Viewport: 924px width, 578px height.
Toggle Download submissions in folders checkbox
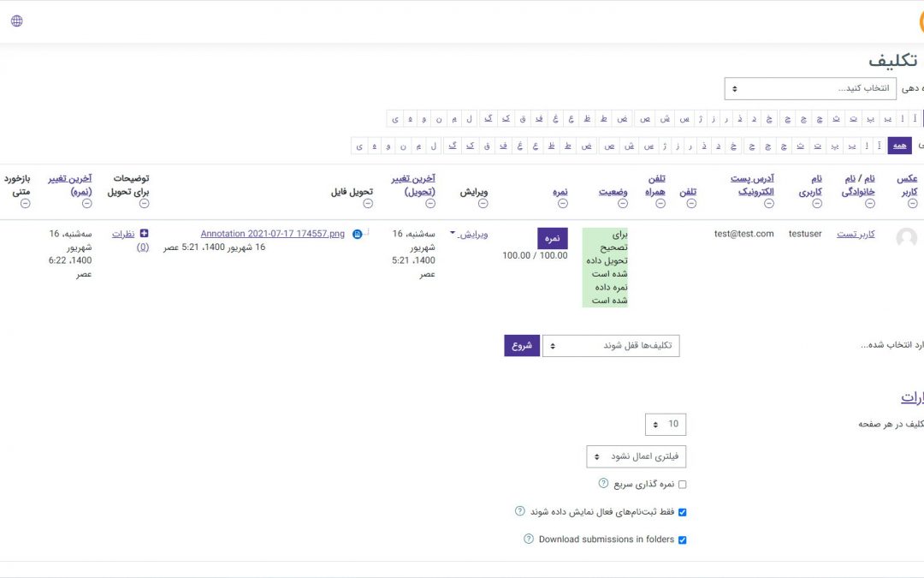(x=682, y=540)
